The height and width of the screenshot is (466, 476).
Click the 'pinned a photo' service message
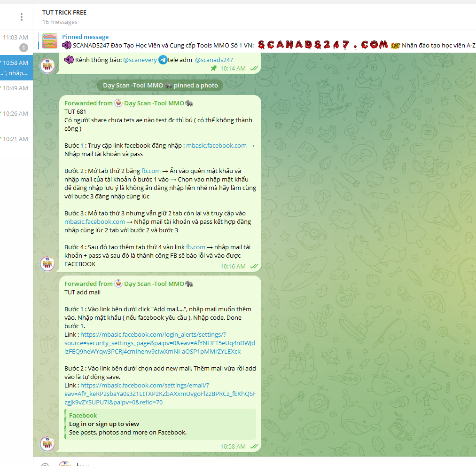click(160, 86)
